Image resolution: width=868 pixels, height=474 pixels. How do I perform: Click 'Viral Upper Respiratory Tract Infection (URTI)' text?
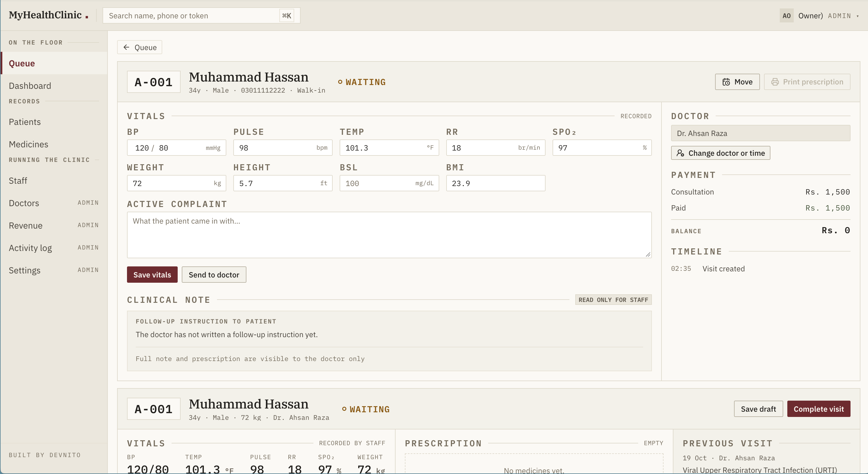click(x=760, y=470)
